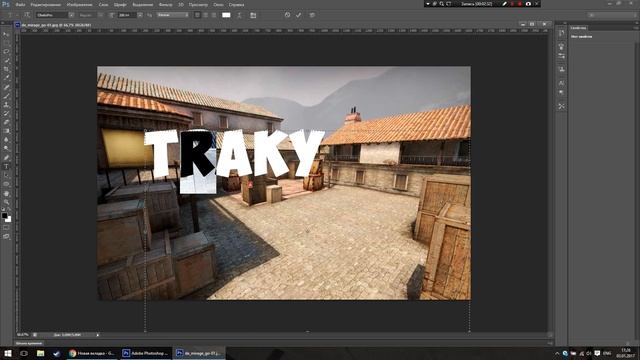Select the Brush tool
The height and width of the screenshot is (360, 640).
click(6, 96)
